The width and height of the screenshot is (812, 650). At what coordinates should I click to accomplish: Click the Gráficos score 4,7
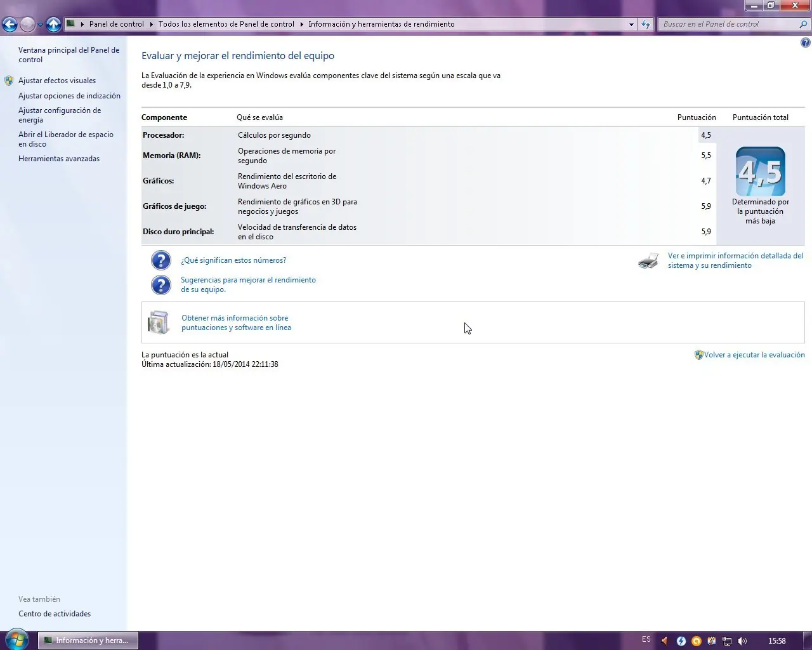pos(706,181)
